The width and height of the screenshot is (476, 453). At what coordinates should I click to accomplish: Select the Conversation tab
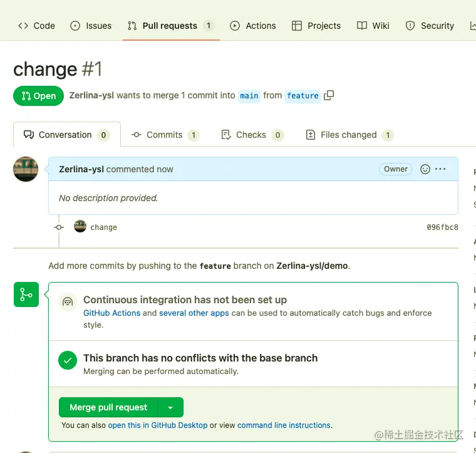click(67, 135)
